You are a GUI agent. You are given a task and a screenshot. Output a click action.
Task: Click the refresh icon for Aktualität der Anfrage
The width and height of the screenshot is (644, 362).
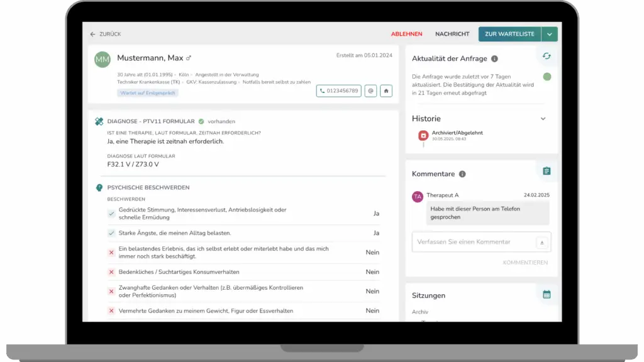547,57
